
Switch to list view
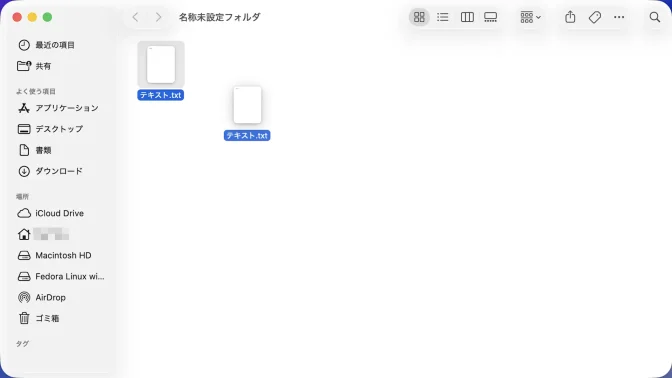tap(443, 17)
